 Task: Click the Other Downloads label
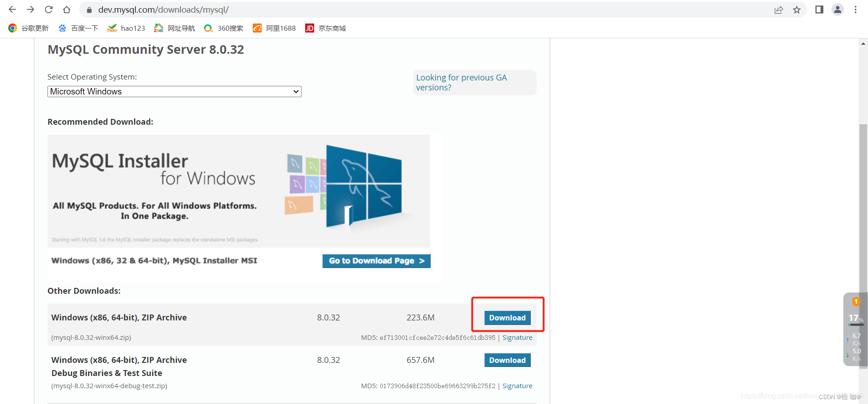coord(84,291)
